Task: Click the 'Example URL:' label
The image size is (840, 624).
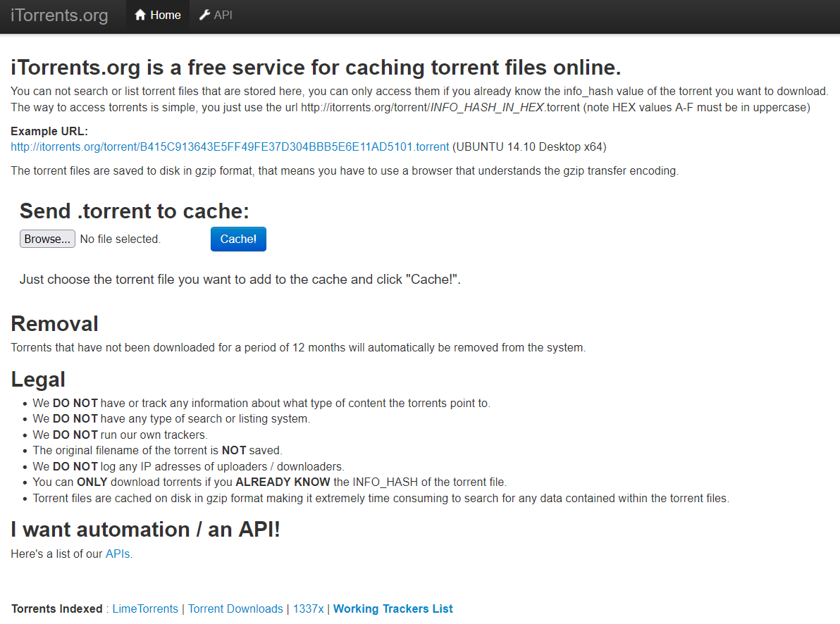Action: point(49,131)
